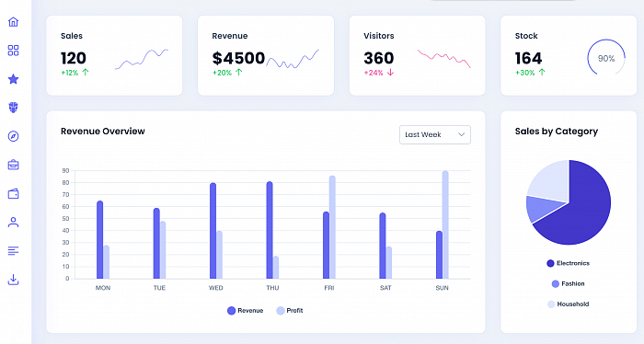Click the text lines list icon in sidebar

point(13,251)
